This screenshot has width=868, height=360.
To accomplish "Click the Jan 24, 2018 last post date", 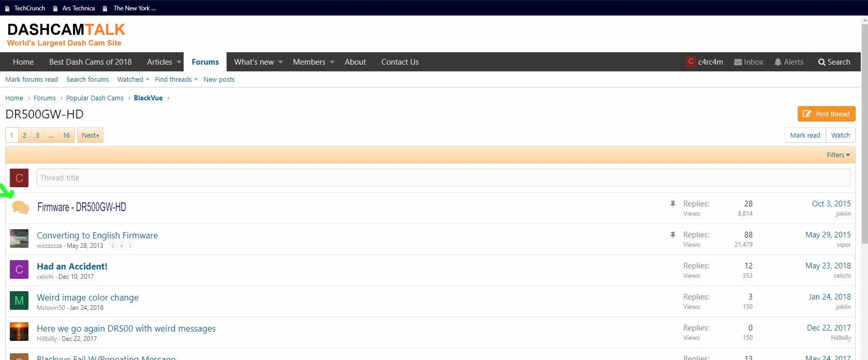I will (830, 297).
